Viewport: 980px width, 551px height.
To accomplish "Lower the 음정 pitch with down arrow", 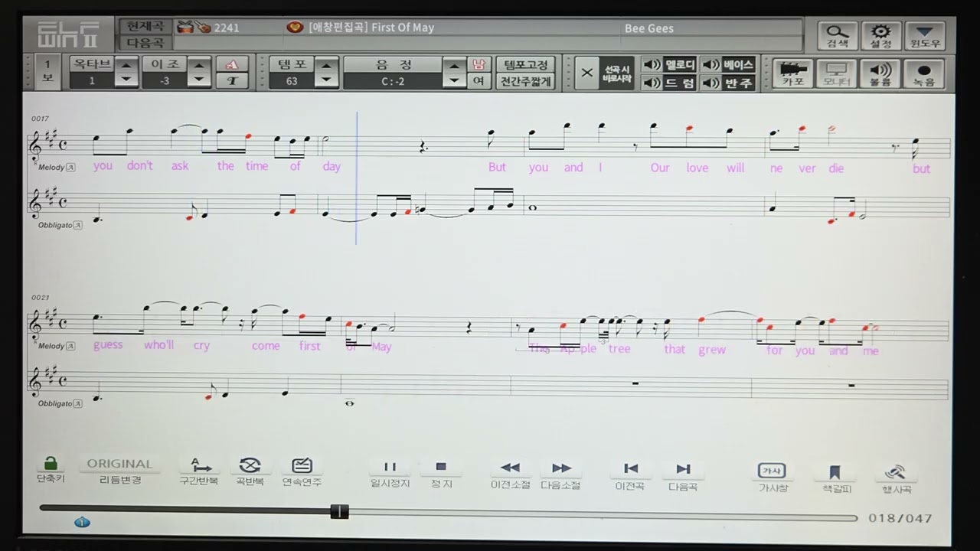I will coord(455,80).
